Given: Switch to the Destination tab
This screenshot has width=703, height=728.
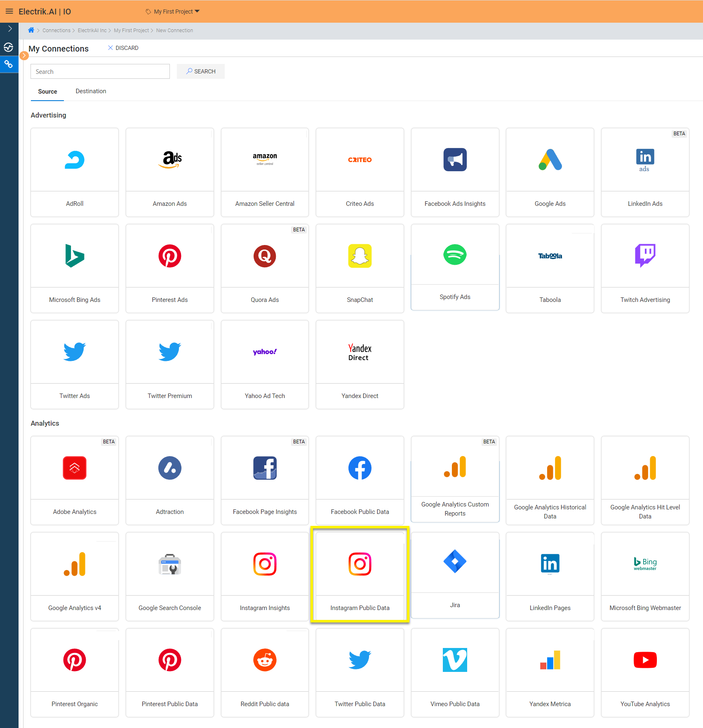Looking at the screenshot, I should 91,91.
